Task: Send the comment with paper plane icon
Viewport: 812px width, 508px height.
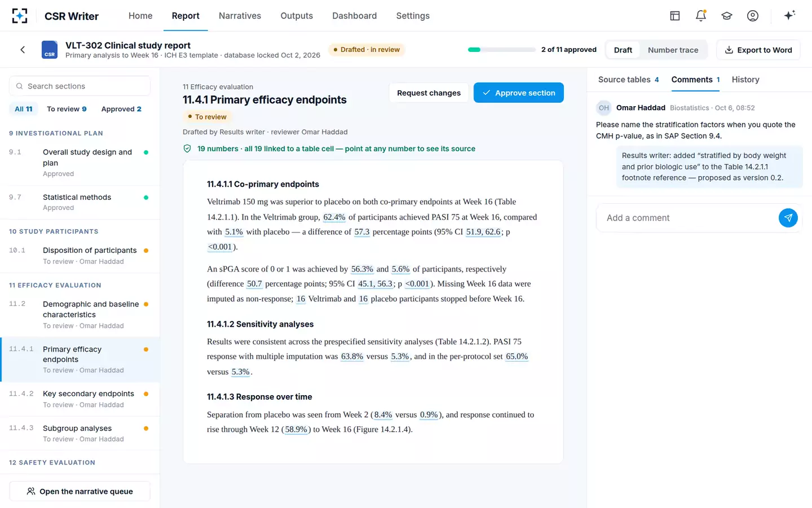Action: click(788, 218)
